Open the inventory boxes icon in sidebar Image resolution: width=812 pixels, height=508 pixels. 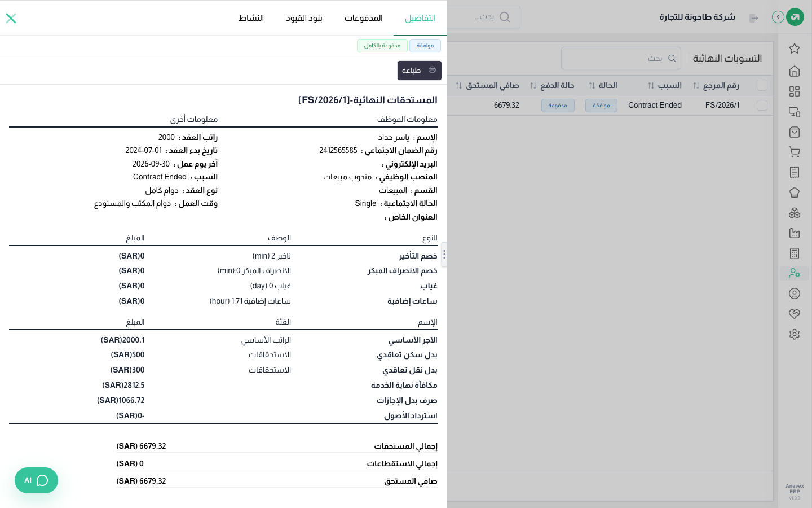795,213
